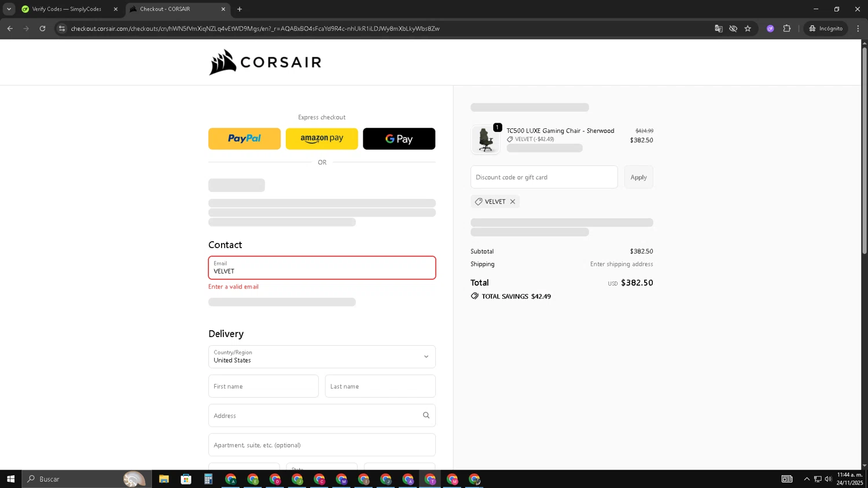Click the 'Enter a valid email' error text

233,287
